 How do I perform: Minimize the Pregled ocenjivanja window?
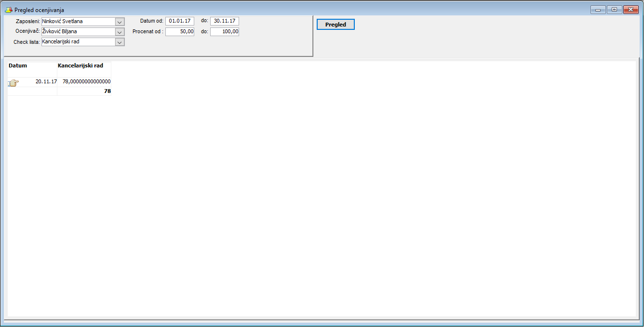(x=598, y=10)
